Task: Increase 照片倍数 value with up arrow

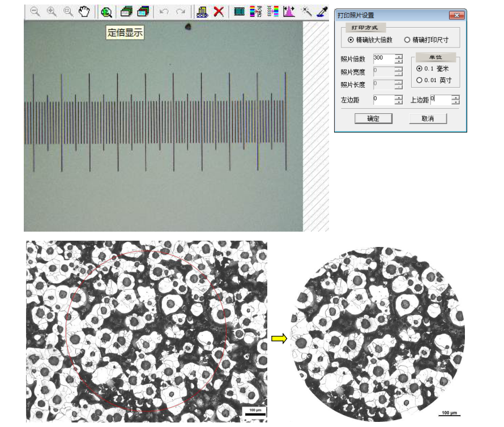Action: coord(399,57)
